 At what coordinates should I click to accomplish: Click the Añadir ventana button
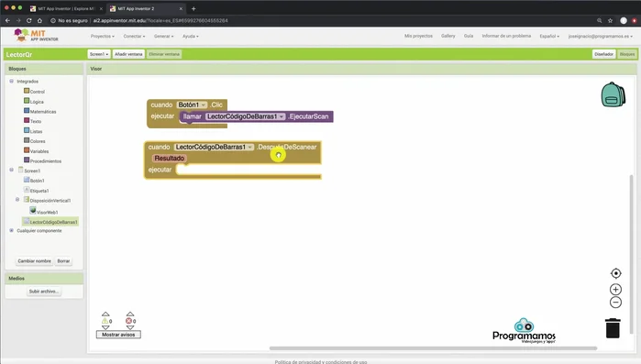click(x=128, y=54)
